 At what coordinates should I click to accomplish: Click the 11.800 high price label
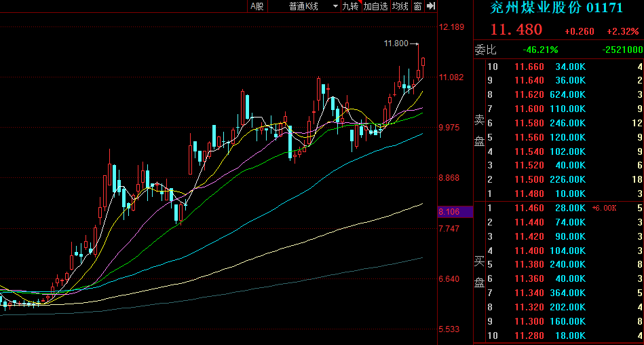click(396, 43)
